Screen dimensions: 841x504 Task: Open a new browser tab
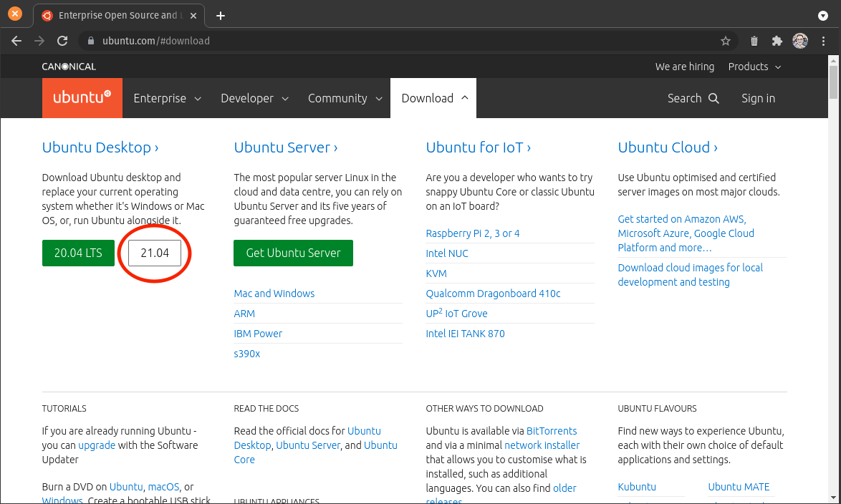point(221,15)
